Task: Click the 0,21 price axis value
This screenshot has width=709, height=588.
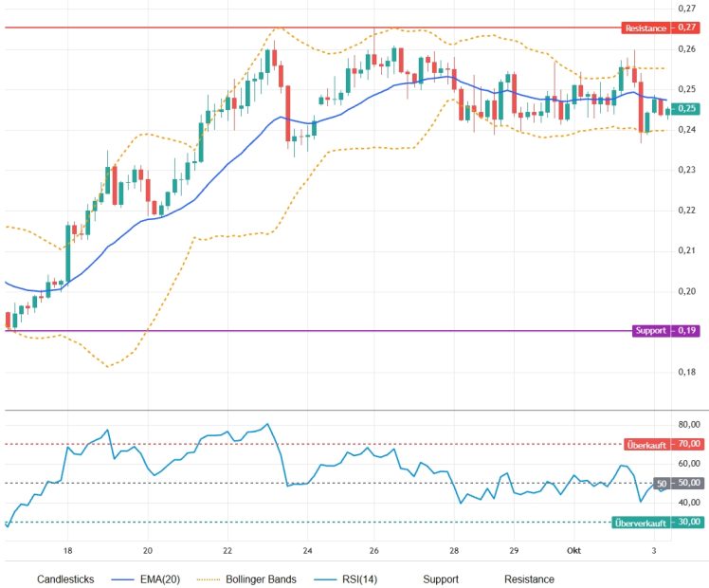Action: 687,250
